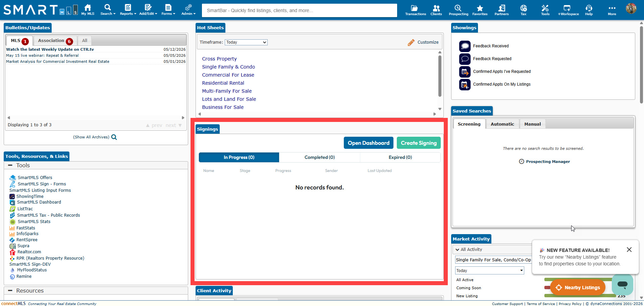Switch to the Automatic saved searches tab
This screenshot has width=644, height=306.
502,124
